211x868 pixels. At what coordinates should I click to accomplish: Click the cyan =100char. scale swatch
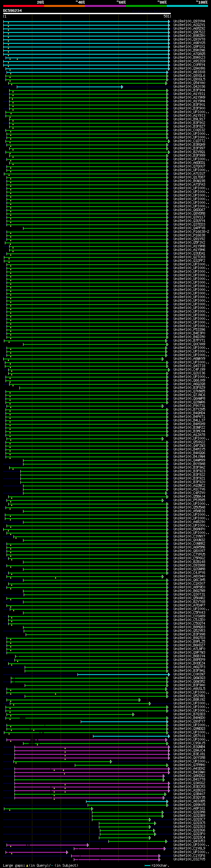click(x=147, y=865)
